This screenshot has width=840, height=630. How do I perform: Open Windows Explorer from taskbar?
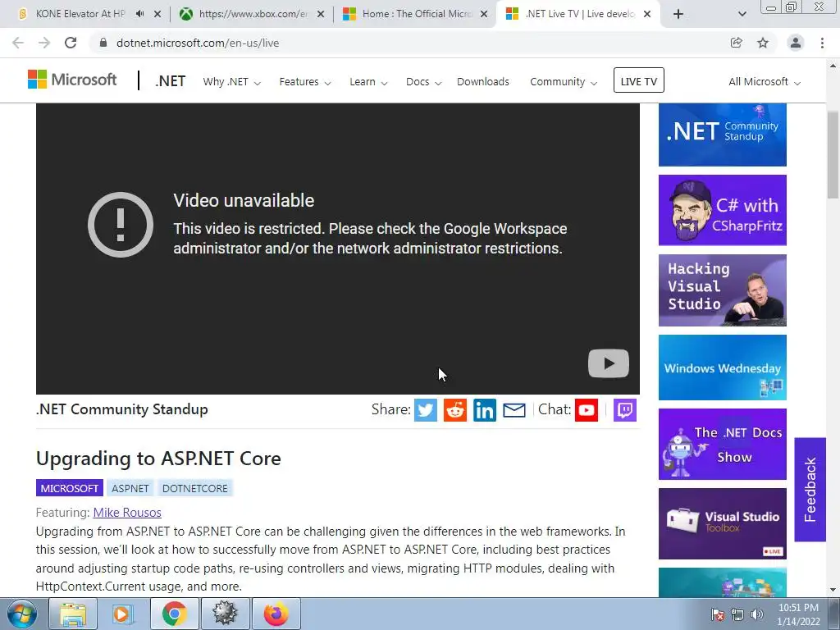(73, 614)
